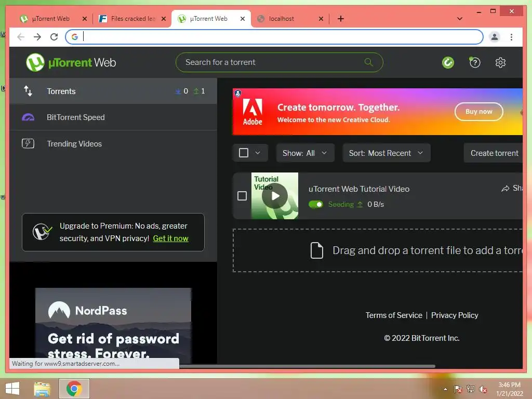Expand the select-all dropdown arrow
Viewport: 532px width, 399px height.
pos(258,153)
